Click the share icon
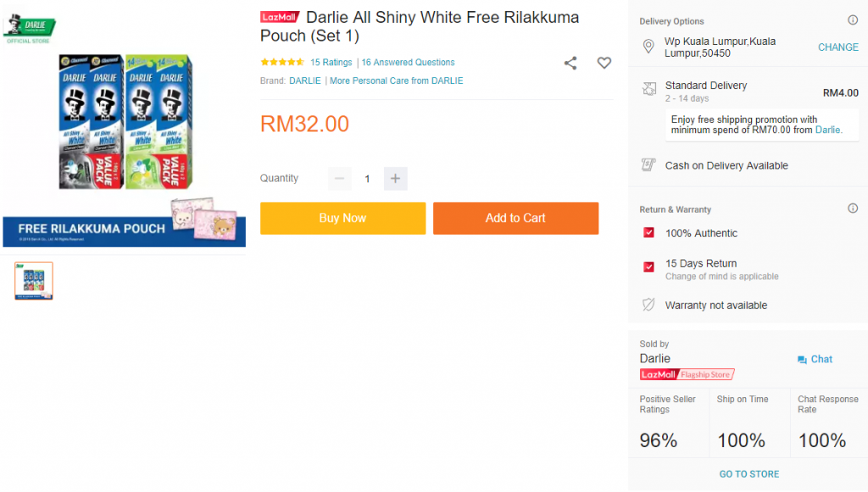The width and height of the screenshot is (868, 492). [570, 63]
